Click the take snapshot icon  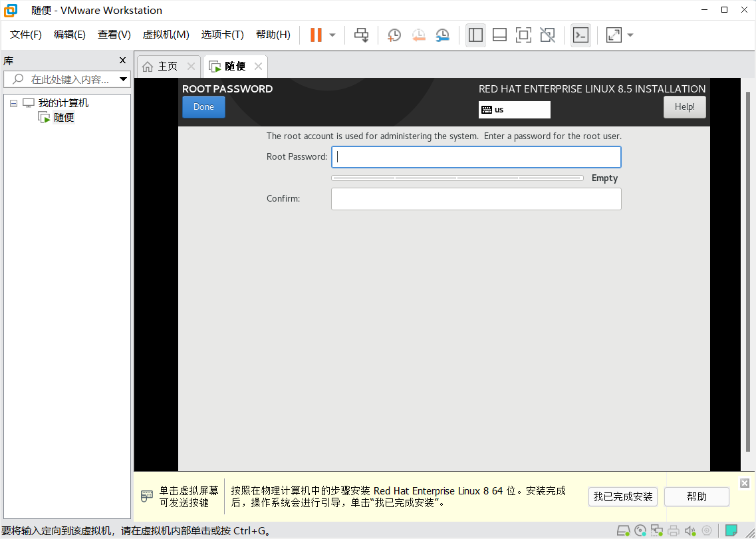tap(394, 35)
